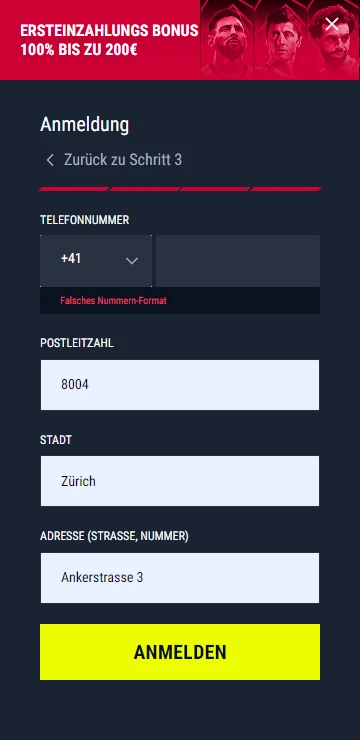Click the fourth progress step segment
The width and height of the screenshot is (360, 740).
point(285,189)
